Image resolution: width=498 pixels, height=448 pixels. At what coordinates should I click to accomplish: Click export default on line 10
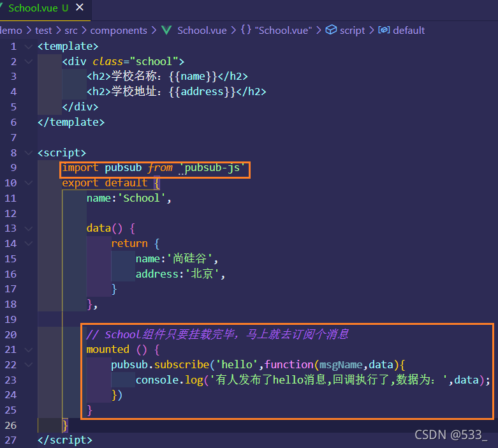tap(105, 183)
